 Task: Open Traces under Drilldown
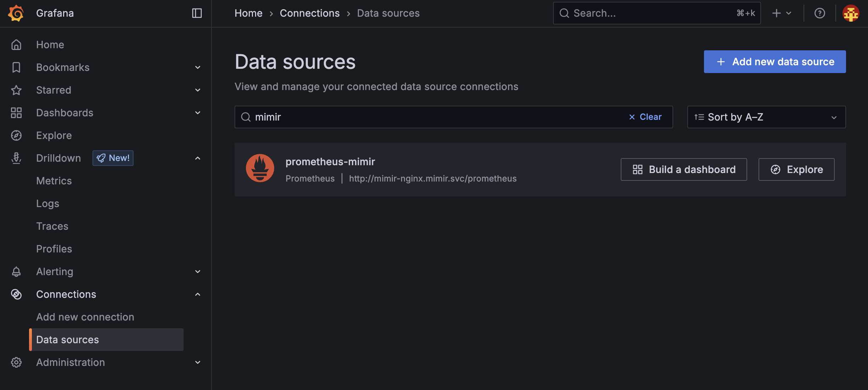tap(52, 226)
